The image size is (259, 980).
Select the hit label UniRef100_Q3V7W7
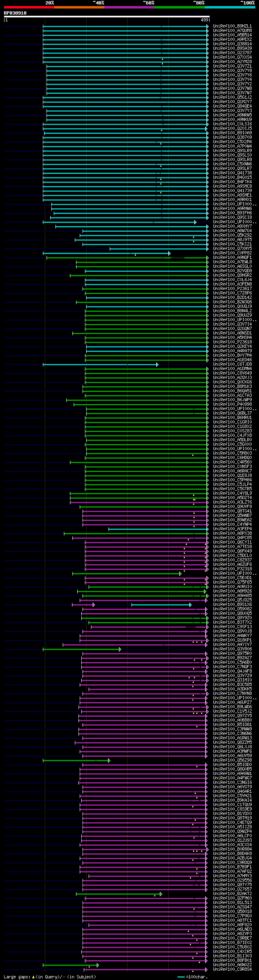pos(232,93)
